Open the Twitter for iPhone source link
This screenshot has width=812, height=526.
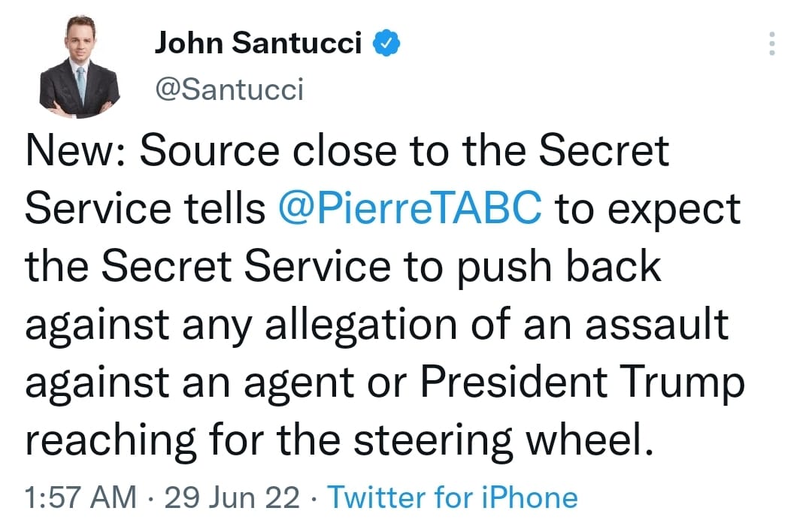[453, 497]
